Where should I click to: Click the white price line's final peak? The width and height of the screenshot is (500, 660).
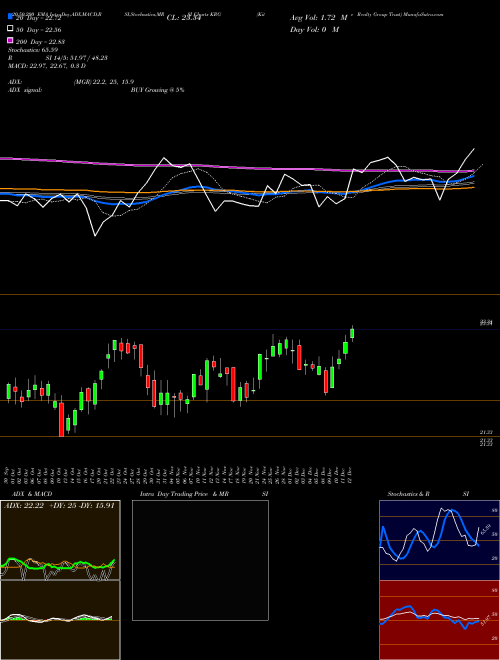[474, 149]
